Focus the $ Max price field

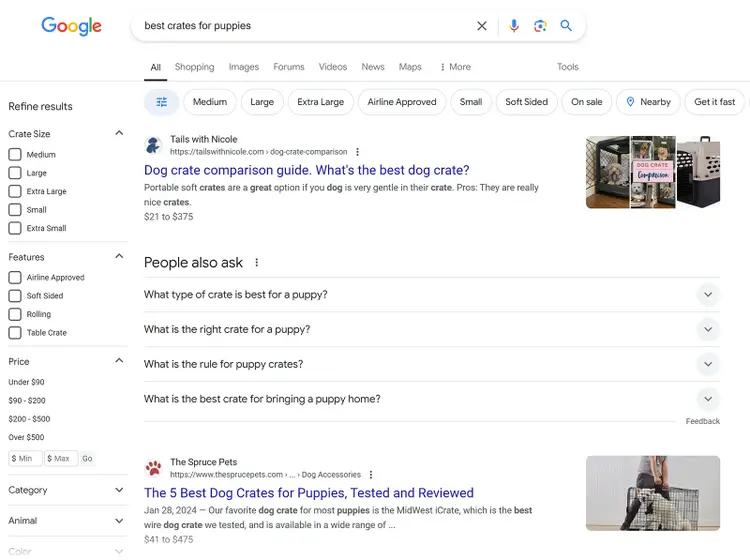coord(61,459)
